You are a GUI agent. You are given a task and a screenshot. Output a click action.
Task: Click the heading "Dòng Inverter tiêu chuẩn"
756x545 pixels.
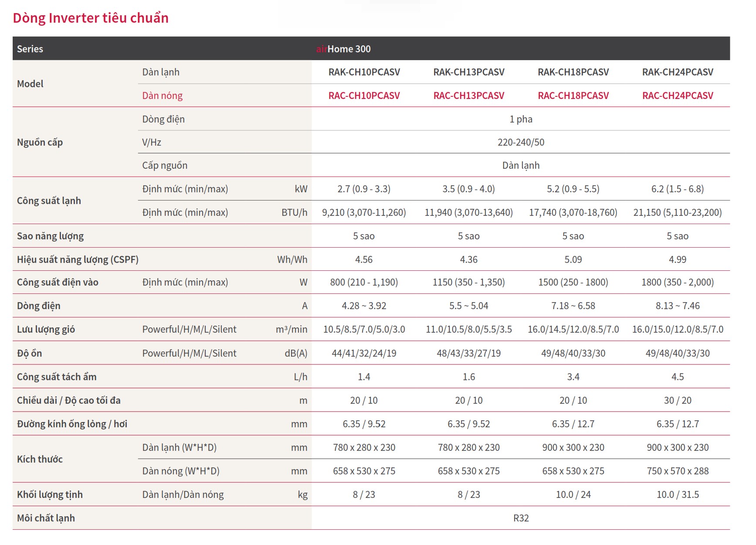coord(91,18)
